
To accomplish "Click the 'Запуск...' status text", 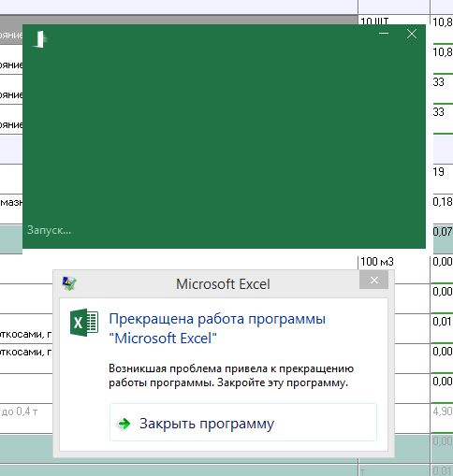I will tap(49, 230).
